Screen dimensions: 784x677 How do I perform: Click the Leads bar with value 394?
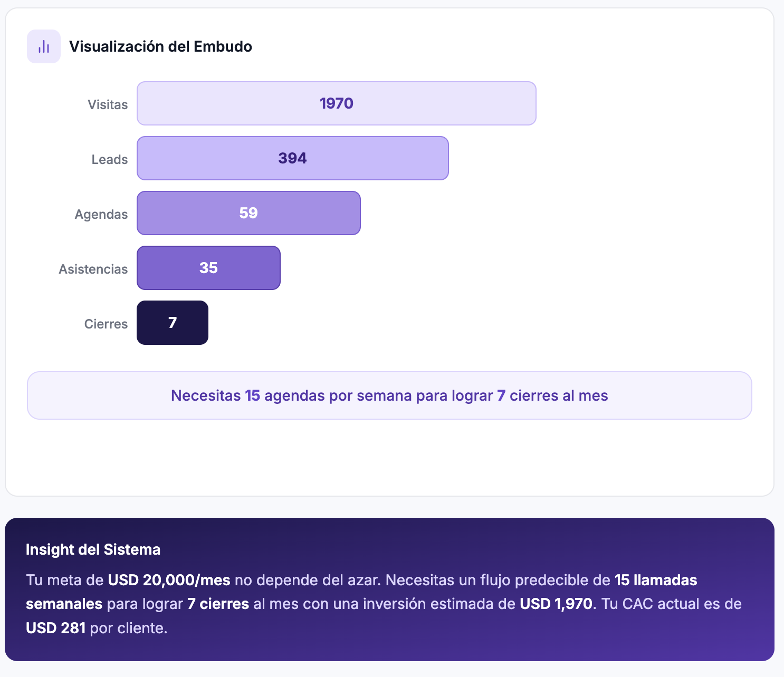click(292, 158)
